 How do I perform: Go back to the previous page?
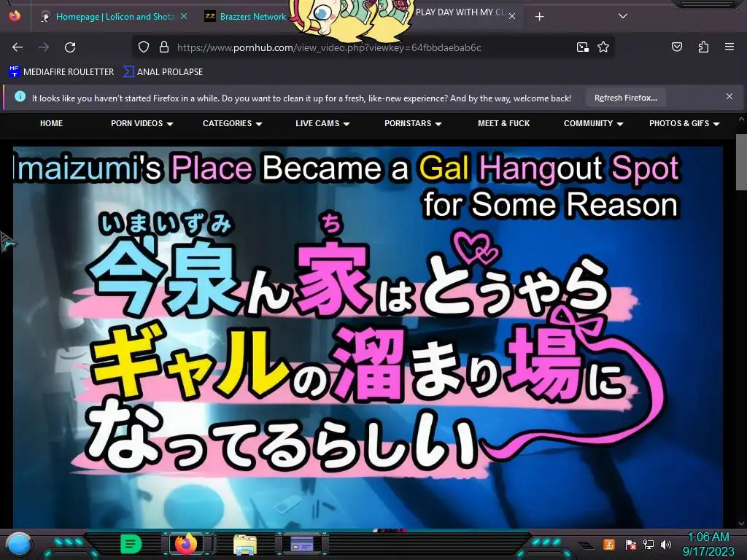coord(18,47)
